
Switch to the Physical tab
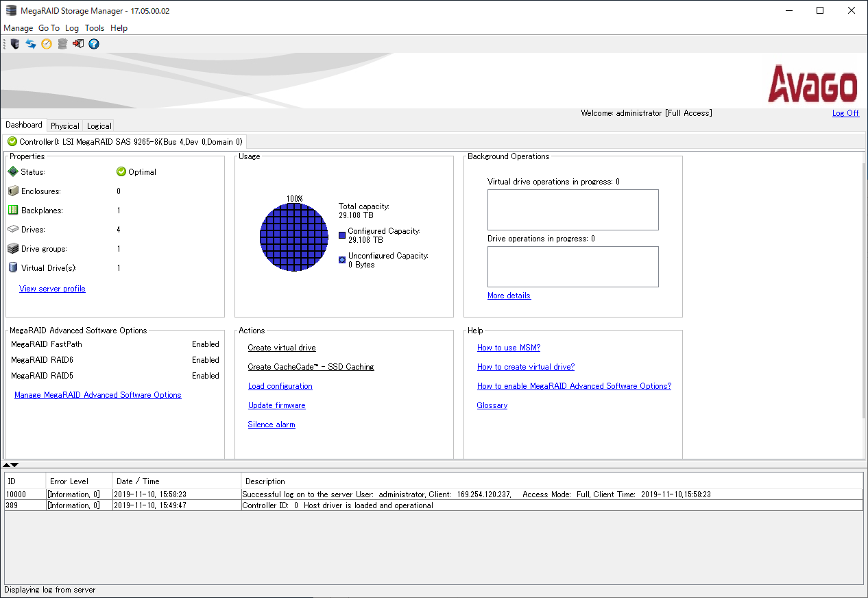[65, 126]
